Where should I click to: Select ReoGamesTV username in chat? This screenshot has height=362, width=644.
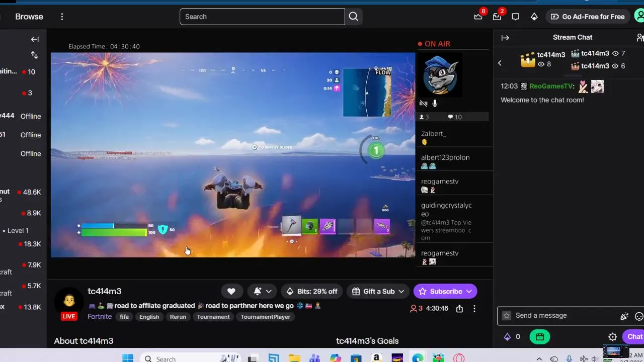551,86
